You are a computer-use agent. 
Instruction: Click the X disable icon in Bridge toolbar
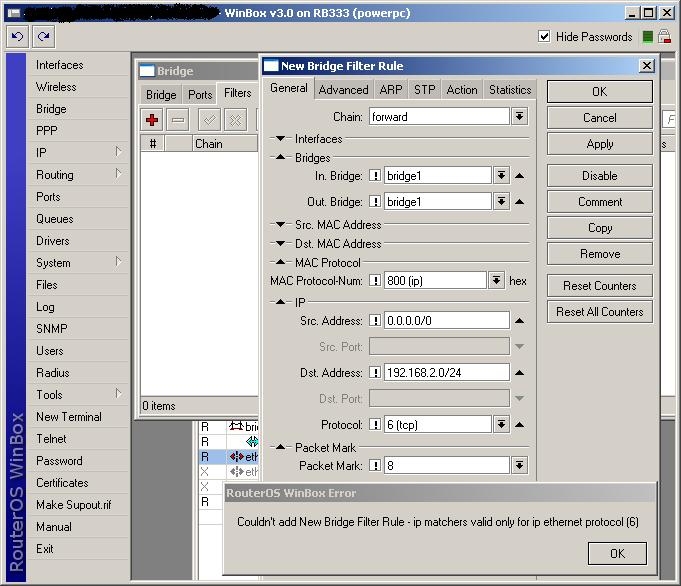click(235, 120)
